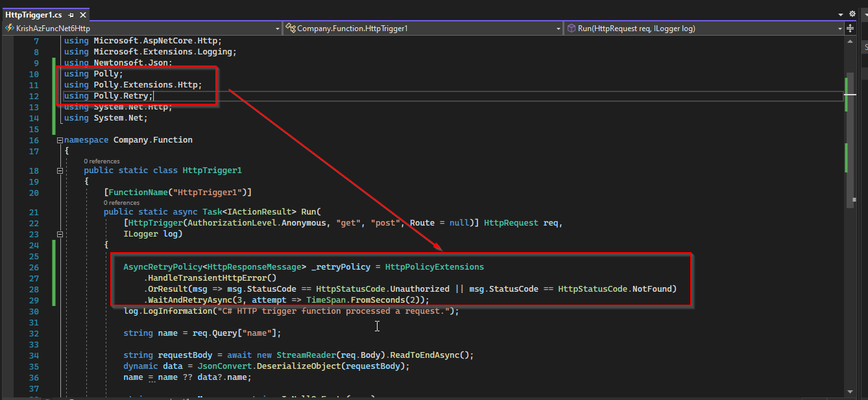868x400 pixels.
Task: Click data?.name on line 36
Action: tap(223, 377)
